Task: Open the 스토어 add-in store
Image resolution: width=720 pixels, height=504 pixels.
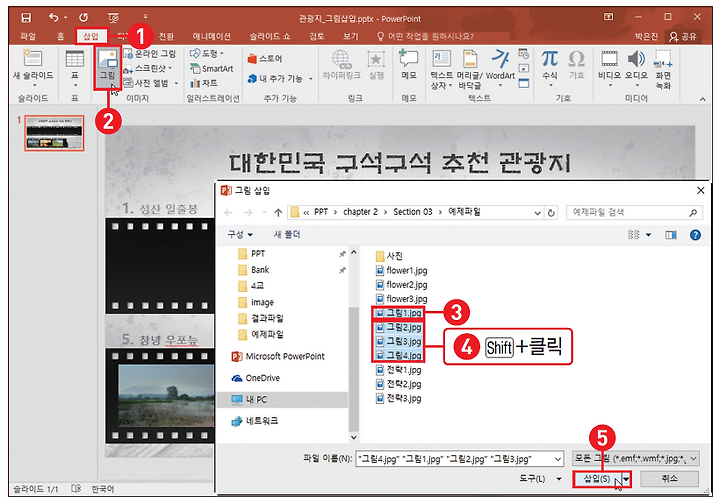Action: pos(265,59)
